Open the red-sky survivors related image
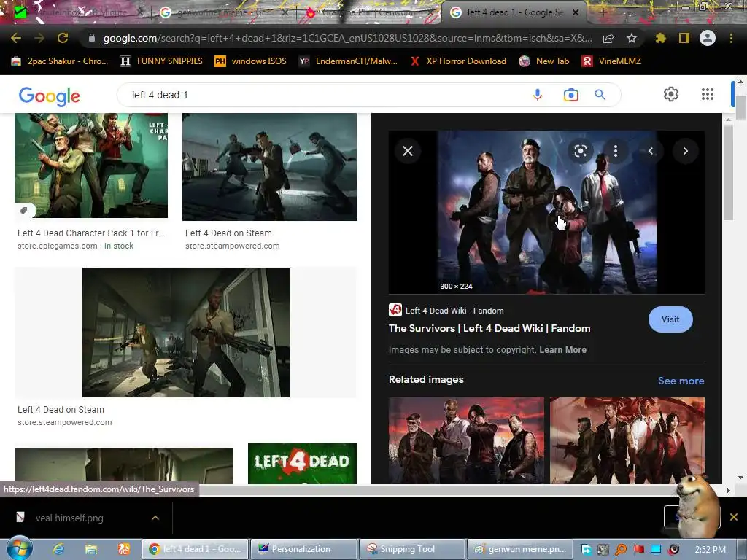 [466, 440]
